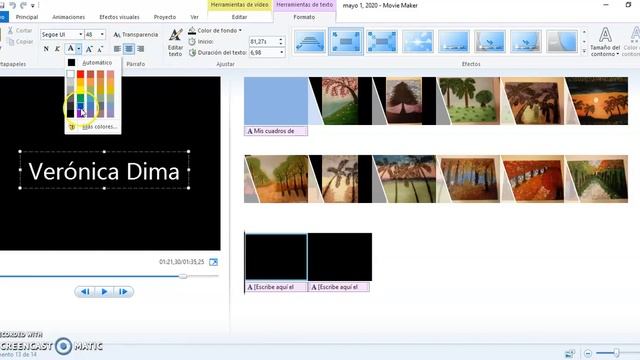Select the sunset palm painting clip
This screenshot has width=640, height=360.
click(596, 101)
